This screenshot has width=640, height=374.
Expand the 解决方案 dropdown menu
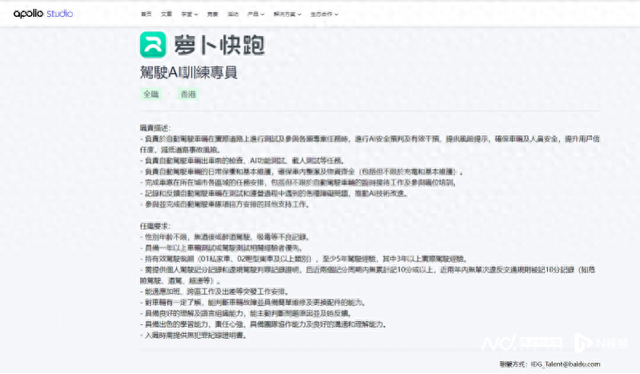pyautogui.click(x=287, y=14)
